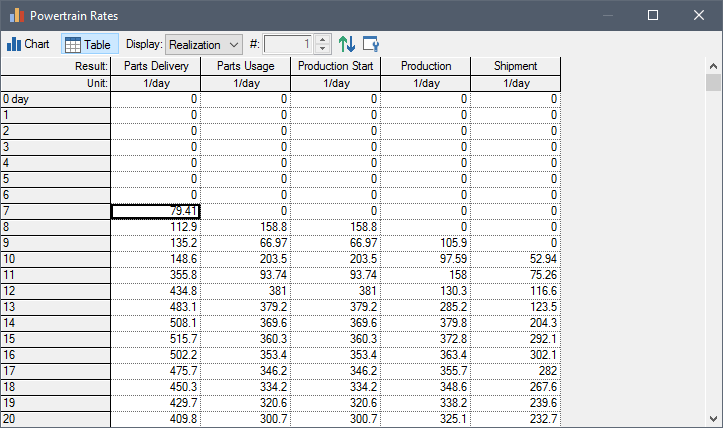Select row header for day 12
The height and width of the screenshot is (428, 723).
[55, 290]
